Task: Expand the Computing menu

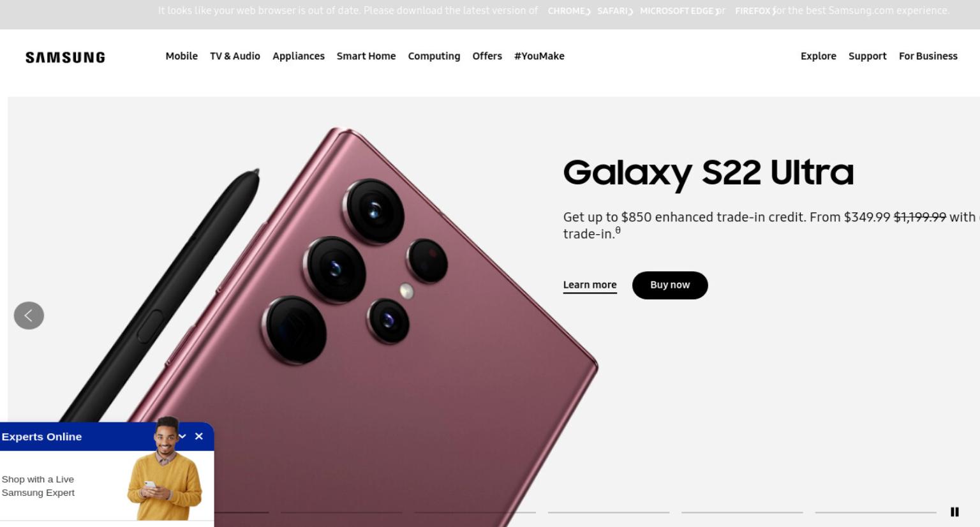Action: [x=434, y=56]
